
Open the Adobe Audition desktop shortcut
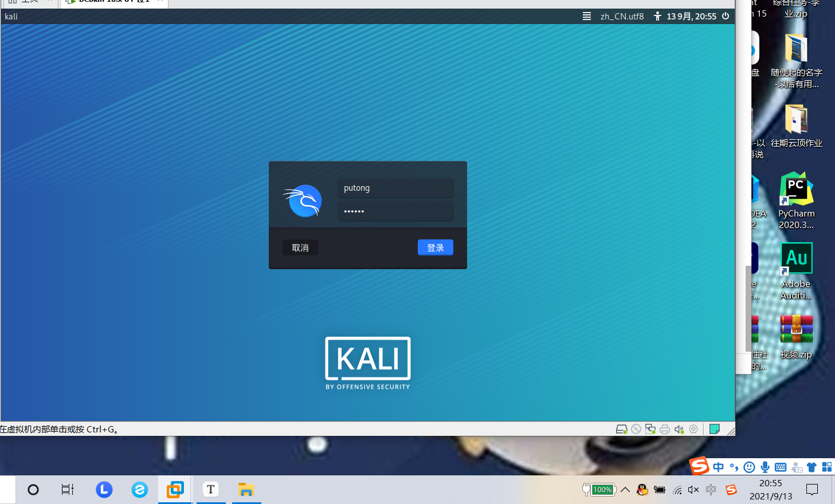click(796, 271)
